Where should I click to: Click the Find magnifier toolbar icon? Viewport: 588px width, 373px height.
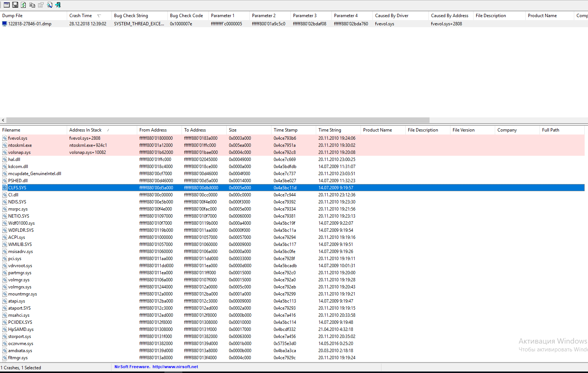pos(50,5)
